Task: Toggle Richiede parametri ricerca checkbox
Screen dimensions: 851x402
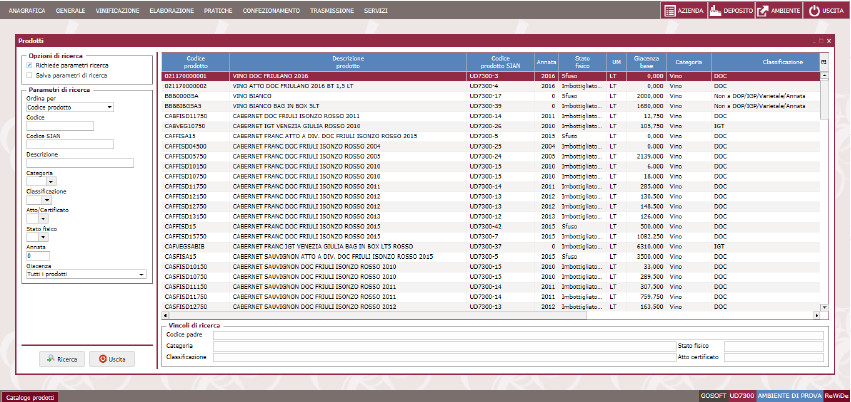Action: coord(29,65)
